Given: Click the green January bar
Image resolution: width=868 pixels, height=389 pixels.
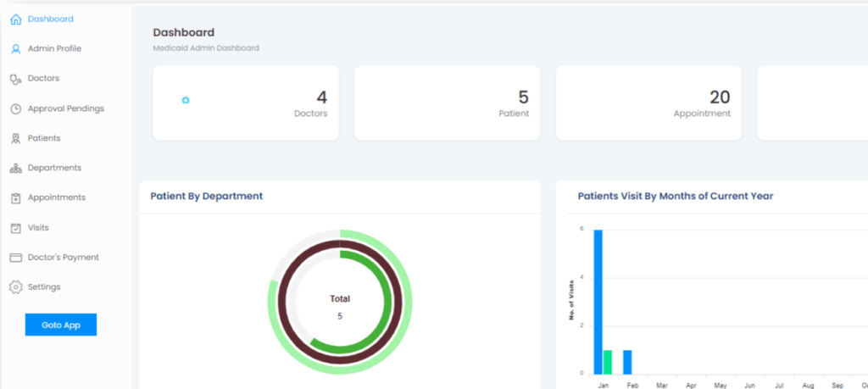Looking at the screenshot, I should 608,363.
